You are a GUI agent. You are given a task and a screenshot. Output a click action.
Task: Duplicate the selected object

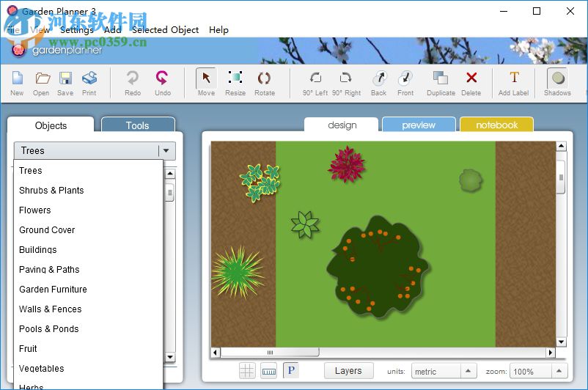coord(441,83)
